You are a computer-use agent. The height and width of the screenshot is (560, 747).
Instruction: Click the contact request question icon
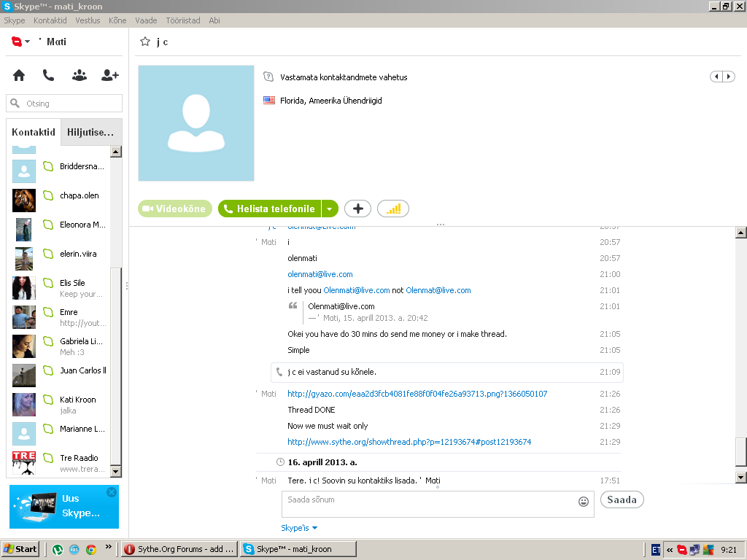coord(268,77)
